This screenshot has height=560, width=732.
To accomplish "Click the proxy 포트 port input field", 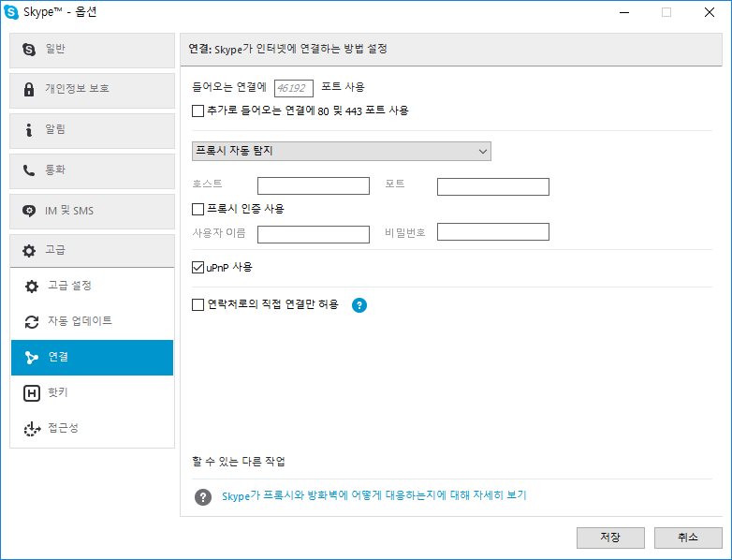I will click(493, 186).
